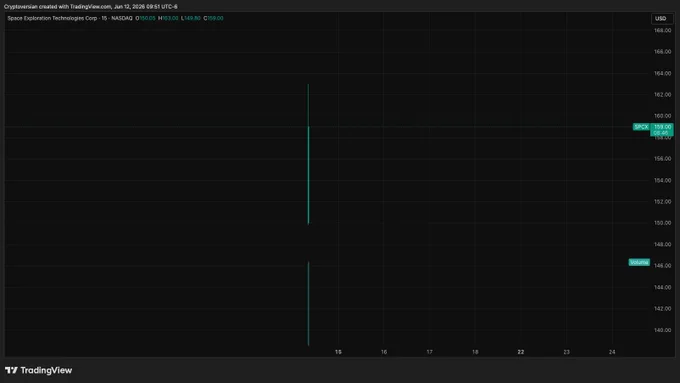The width and height of the screenshot is (680, 383).
Task: Click the Volume indicator label
Action: [639, 262]
